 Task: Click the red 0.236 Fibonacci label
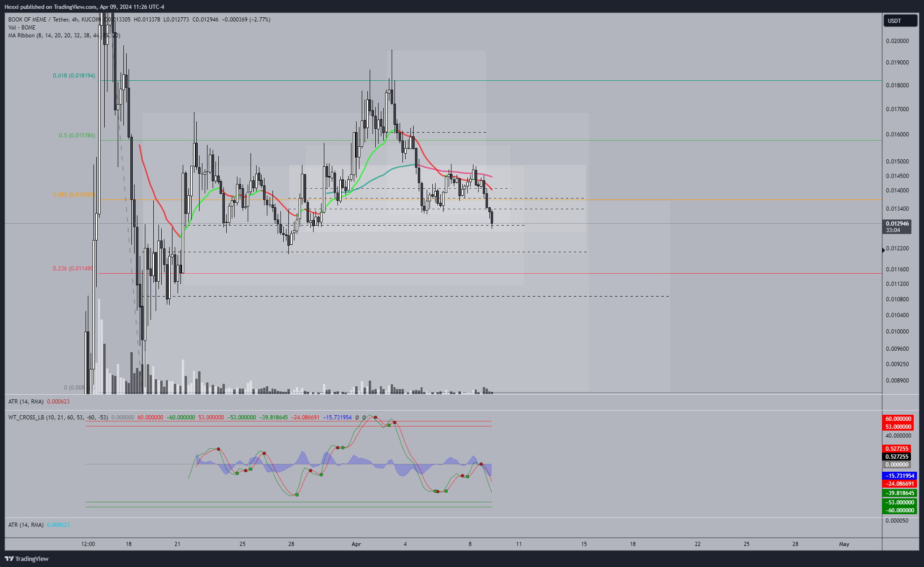[x=73, y=269]
